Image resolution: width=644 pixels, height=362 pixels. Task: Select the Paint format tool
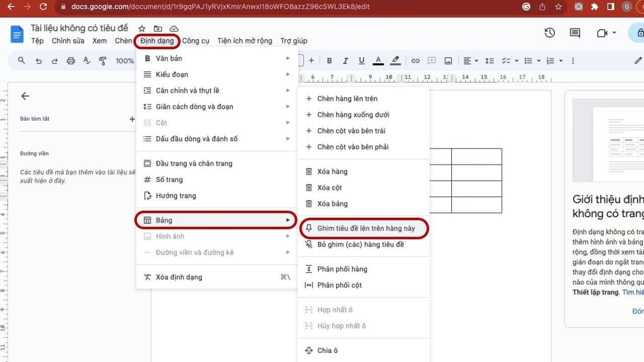point(103,61)
